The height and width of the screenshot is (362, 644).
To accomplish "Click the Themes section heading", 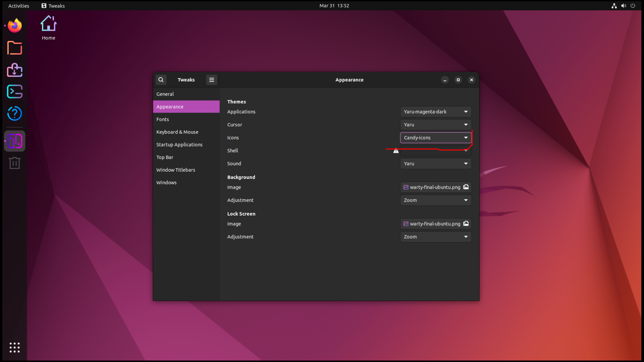I will pyautogui.click(x=236, y=102).
